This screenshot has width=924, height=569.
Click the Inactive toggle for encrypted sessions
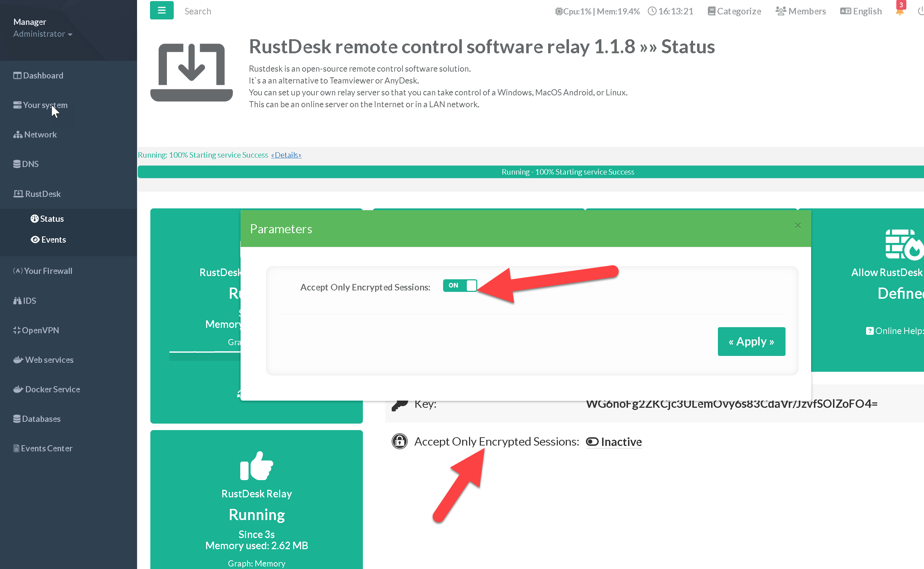[614, 442]
